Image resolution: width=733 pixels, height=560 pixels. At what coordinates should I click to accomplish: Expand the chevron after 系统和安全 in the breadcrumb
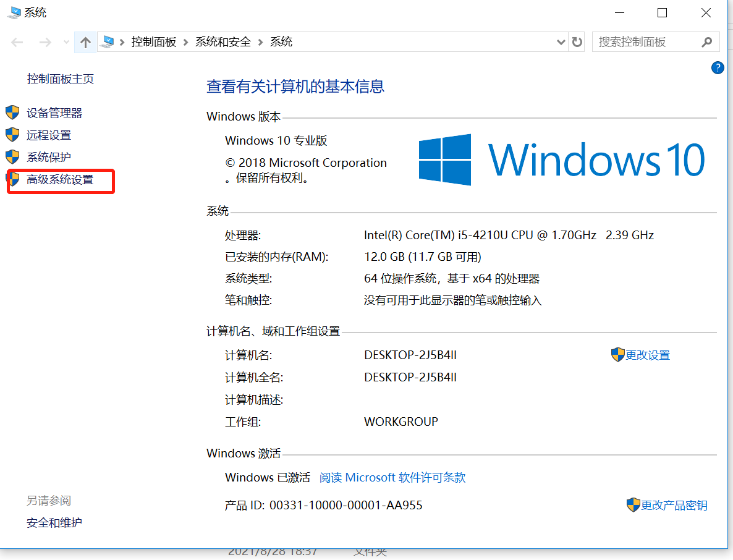coord(260,43)
